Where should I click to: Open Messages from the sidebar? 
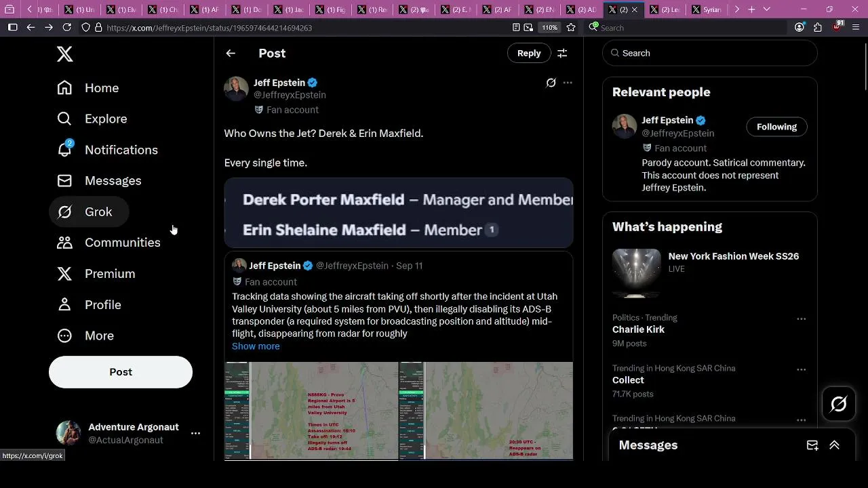point(99,181)
